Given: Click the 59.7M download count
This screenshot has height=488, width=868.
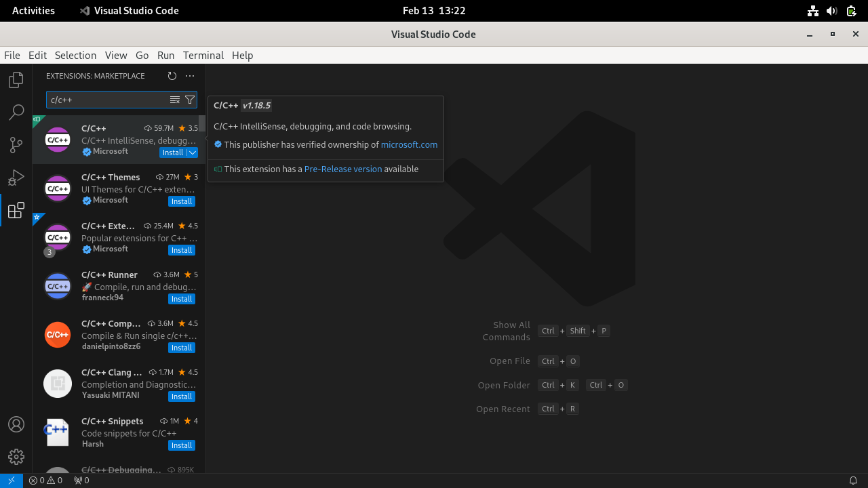Looking at the screenshot, I should point(159,128).
